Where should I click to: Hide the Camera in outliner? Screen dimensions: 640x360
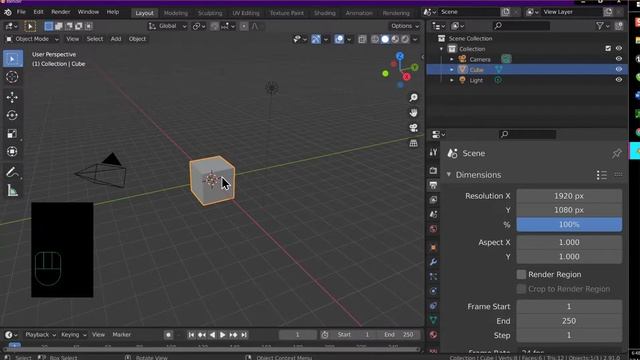(x=619, y=59)
